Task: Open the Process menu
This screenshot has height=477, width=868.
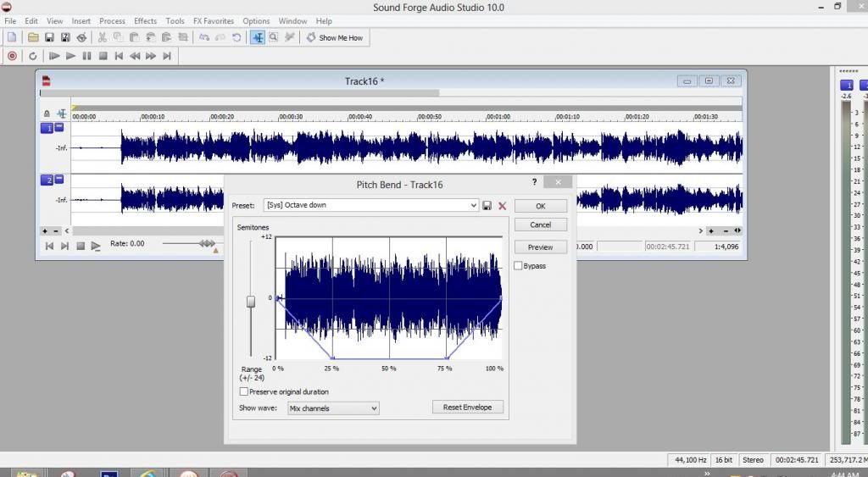Action: click(x=112, y=21)
